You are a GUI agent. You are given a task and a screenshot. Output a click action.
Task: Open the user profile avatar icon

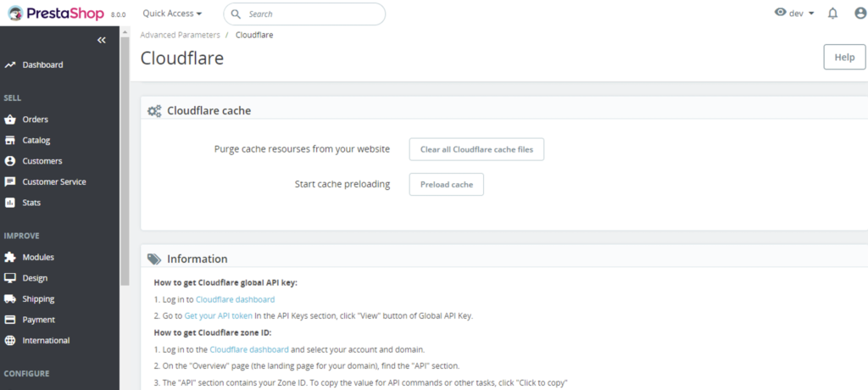(x=860, y=14)
